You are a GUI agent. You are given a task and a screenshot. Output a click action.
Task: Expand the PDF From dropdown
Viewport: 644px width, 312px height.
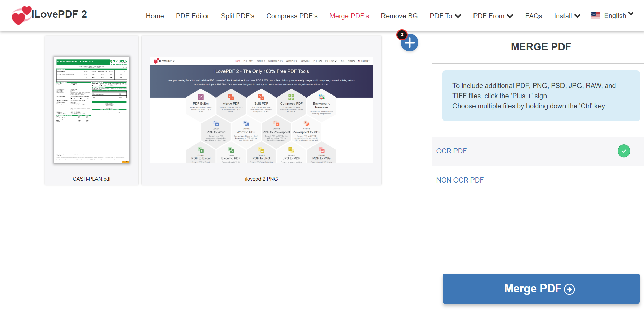point(493,16)
